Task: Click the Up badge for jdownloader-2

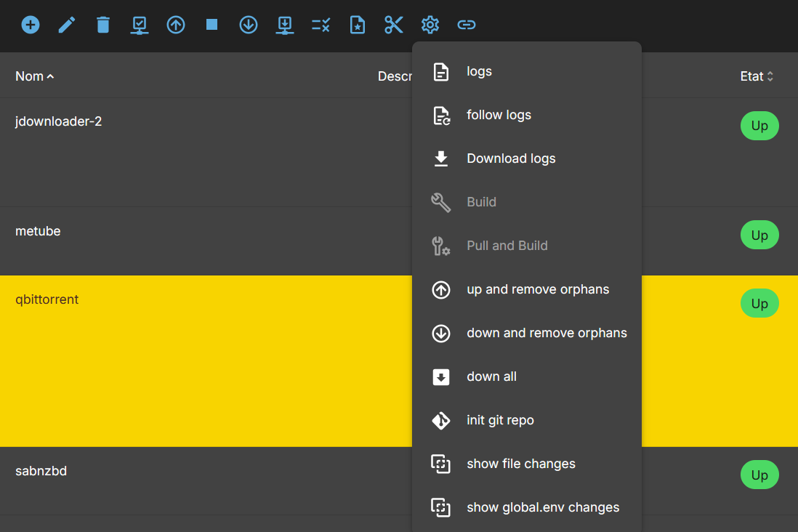Action: (x=759, y=126)
